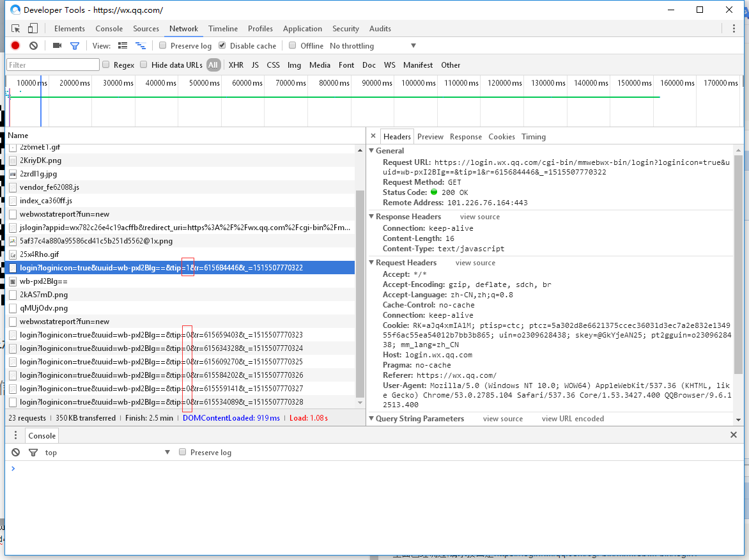Collapse the General section
The height and width of the screenshot is (560, 749).
[372, 150]
